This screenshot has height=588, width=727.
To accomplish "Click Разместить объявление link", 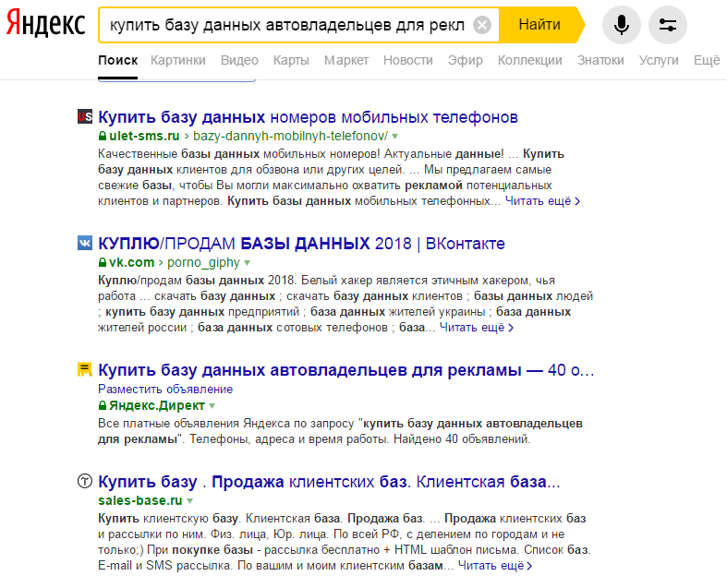I will (x=165, y=390).
